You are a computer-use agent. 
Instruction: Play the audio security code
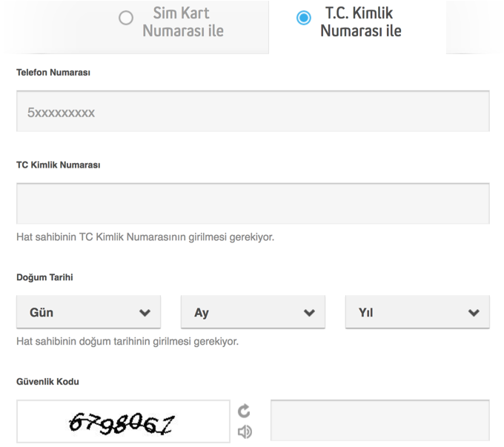coord(245,432)
